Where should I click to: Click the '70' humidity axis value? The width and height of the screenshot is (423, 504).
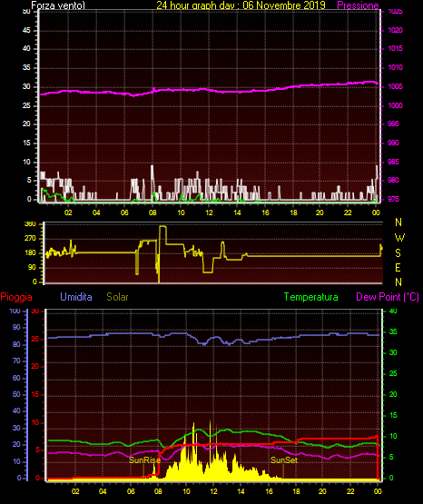pyautogui.click(x=16, y=361)
